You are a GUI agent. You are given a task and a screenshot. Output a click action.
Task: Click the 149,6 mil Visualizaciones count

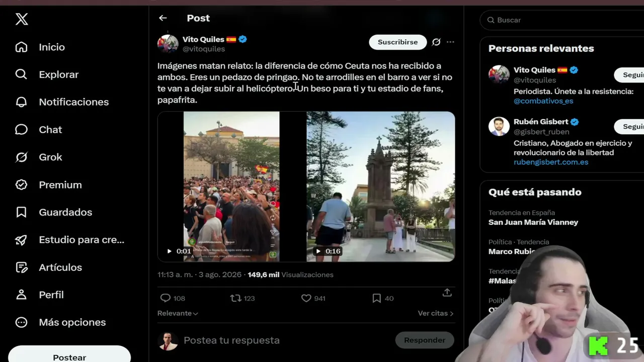click(x=290, y=275)
